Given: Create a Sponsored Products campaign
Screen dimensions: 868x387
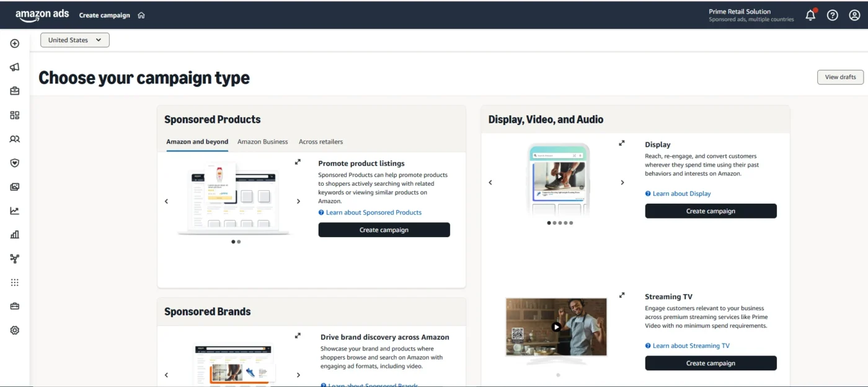Looking at the screenshot, I should point(384,230).
